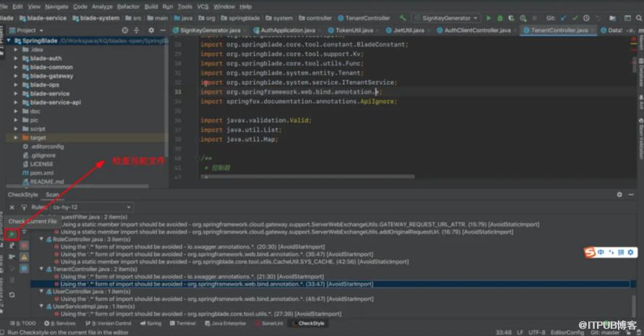The image size is (644, 336).
Task: Select pom.xml in the project tree
Action: click(x=41, y=173)
